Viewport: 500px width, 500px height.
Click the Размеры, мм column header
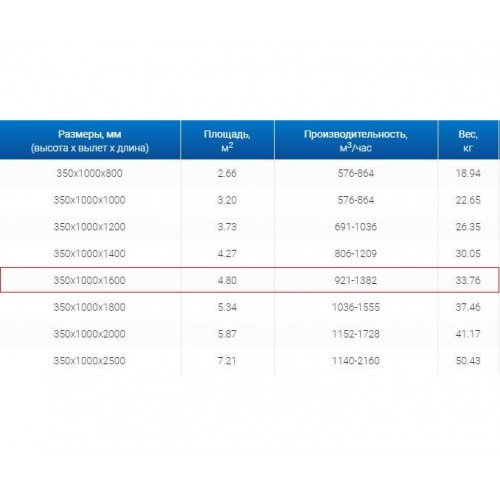point(90,140)
